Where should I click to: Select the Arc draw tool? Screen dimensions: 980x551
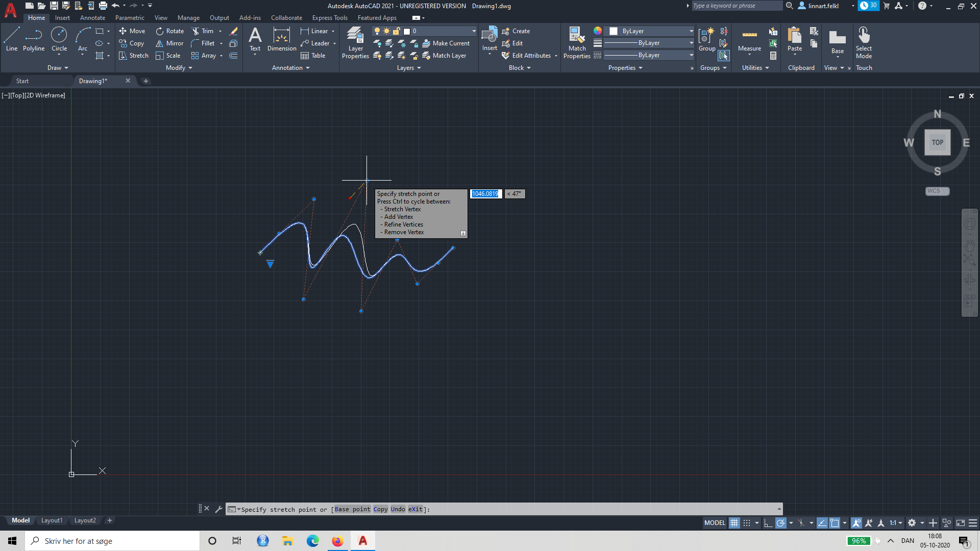coord(83,40)
